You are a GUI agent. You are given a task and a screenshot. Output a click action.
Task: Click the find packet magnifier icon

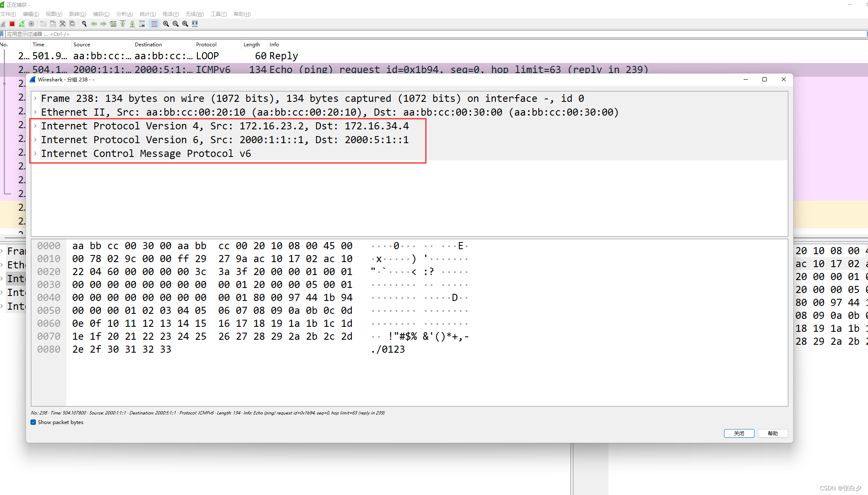pyautogui.click(x=84, y=24)
